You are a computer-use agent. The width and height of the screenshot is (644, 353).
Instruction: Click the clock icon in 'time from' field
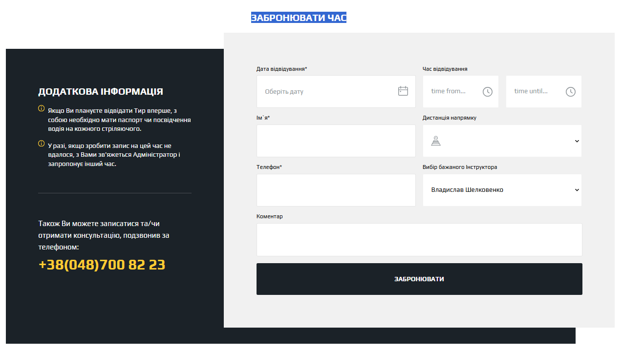point(487,92)
